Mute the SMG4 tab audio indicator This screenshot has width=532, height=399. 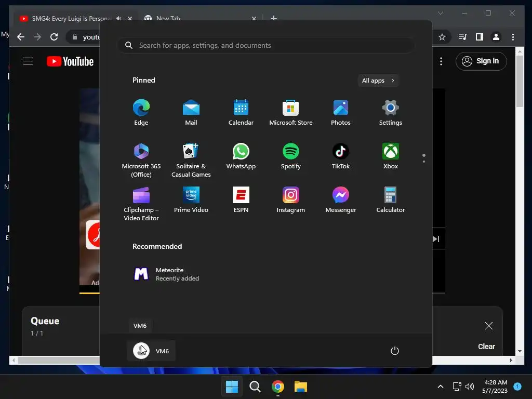pyautogui.click(x=119, y=18)
